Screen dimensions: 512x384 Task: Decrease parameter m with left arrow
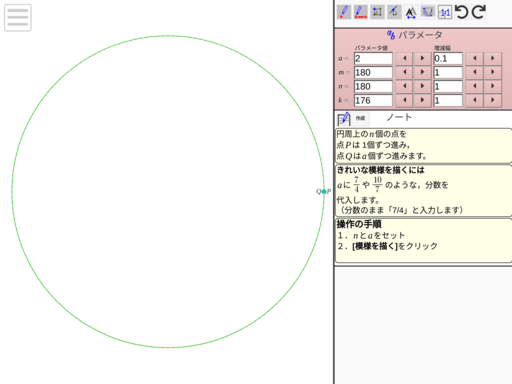(x=404, y=72)
